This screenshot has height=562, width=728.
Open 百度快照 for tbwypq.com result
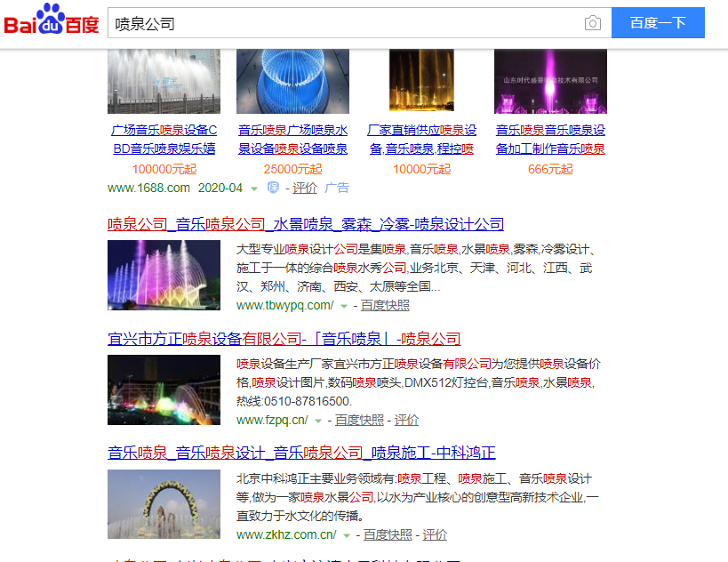click(x=385, y=305)
